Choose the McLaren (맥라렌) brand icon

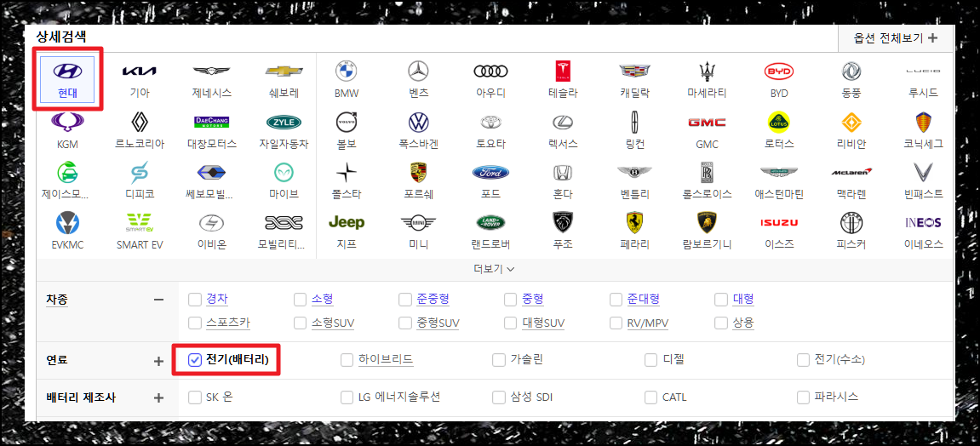(x=851, y=172)
